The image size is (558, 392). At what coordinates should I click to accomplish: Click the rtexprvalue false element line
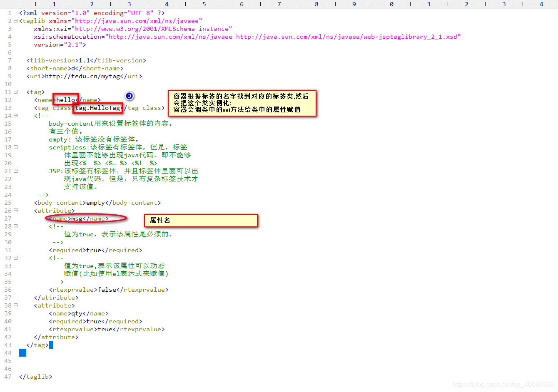pyautogui.click(x=109, y=290)
